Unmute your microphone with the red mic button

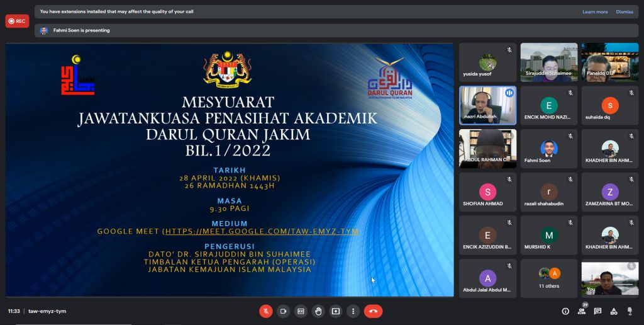266,311
